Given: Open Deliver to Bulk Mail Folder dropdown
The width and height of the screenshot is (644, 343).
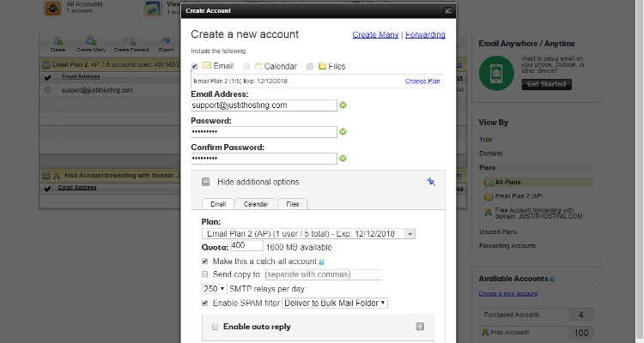Looking at the screenshot, I should (x=335, y=304).
